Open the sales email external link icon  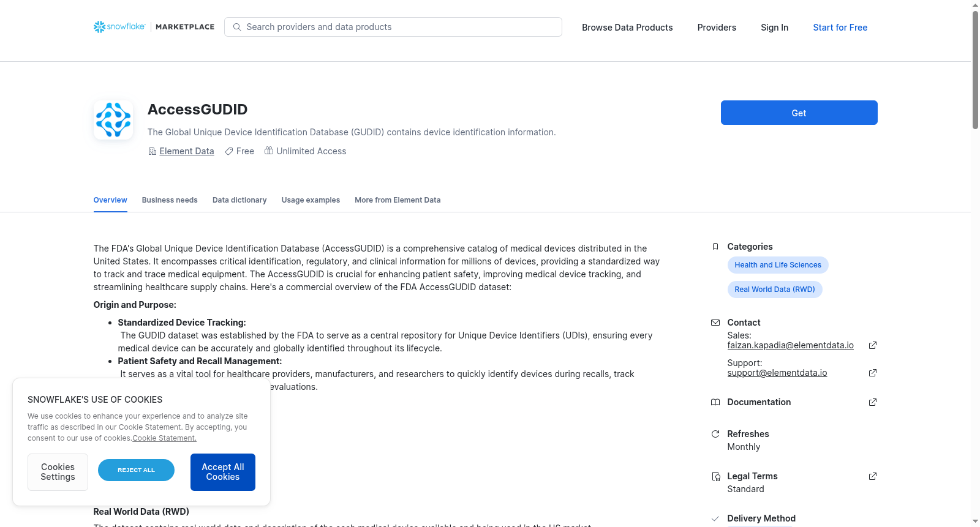[873, 345]
